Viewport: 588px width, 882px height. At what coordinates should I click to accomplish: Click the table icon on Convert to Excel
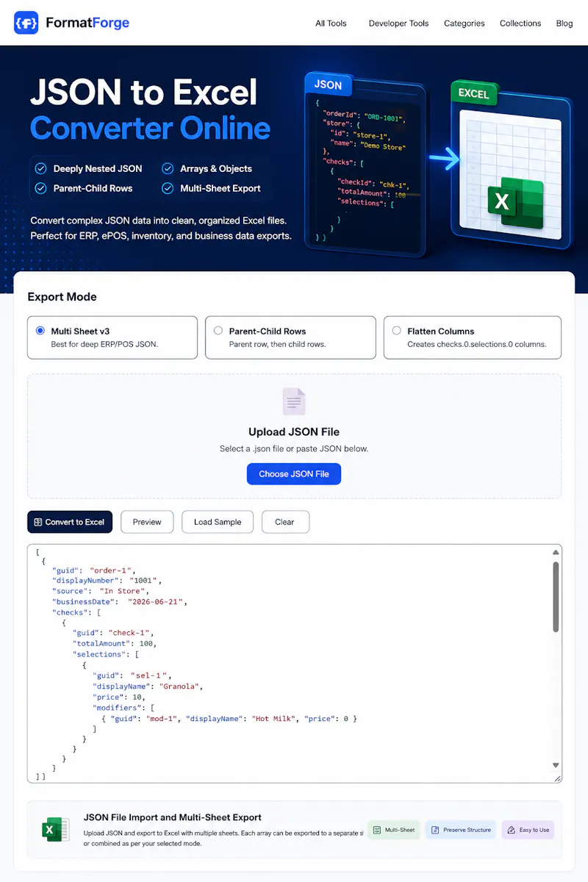[38, 522]
